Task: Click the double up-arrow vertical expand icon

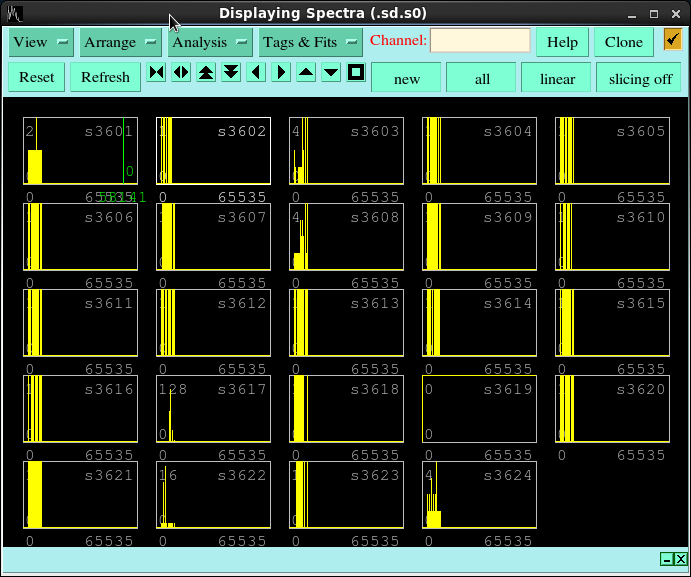Action: pyautogui.click(x=206, y=72)
